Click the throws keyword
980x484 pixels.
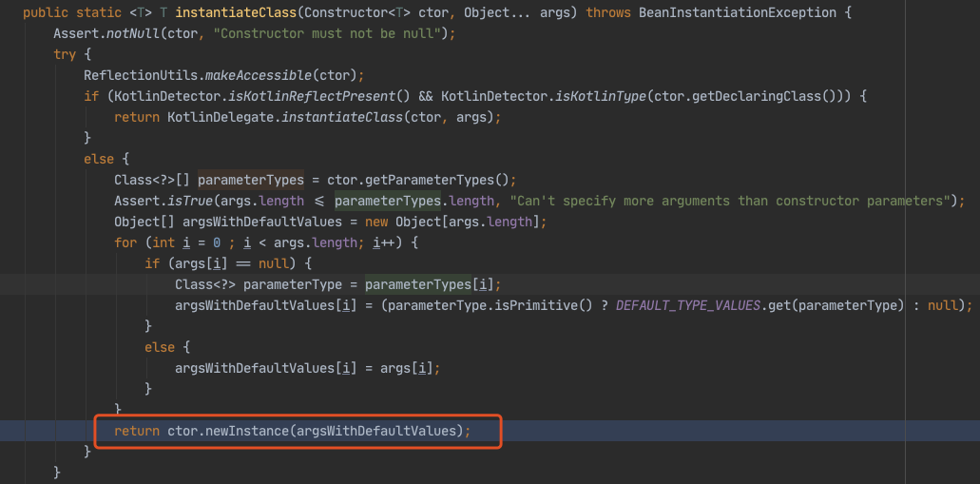608,12
